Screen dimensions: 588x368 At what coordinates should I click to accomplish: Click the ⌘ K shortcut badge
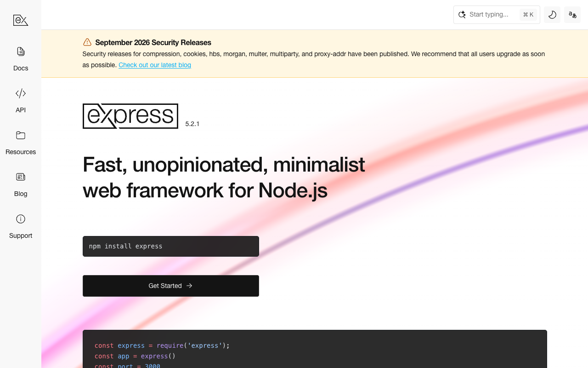[528, 15]
